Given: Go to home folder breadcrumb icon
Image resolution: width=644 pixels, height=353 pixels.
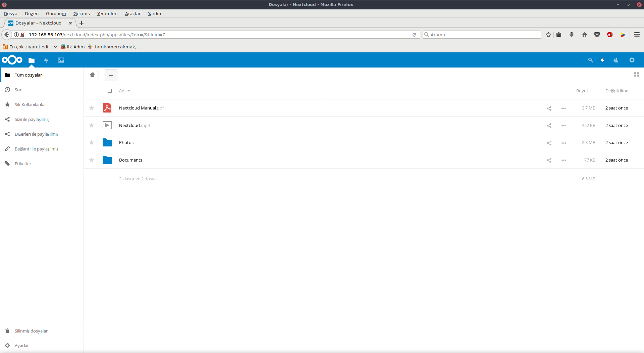Looking at the screenshot, I should tap(92, 75).
